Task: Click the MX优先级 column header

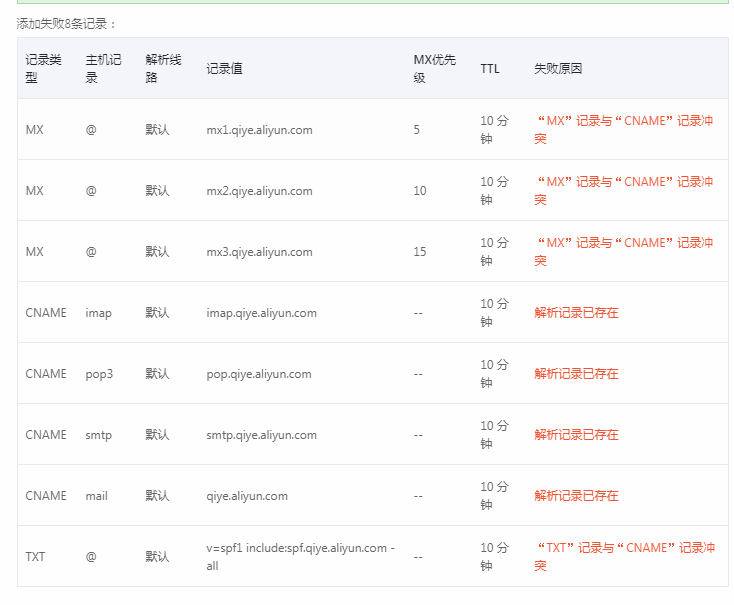Action: pyautogui.click(x=434, y=68)
